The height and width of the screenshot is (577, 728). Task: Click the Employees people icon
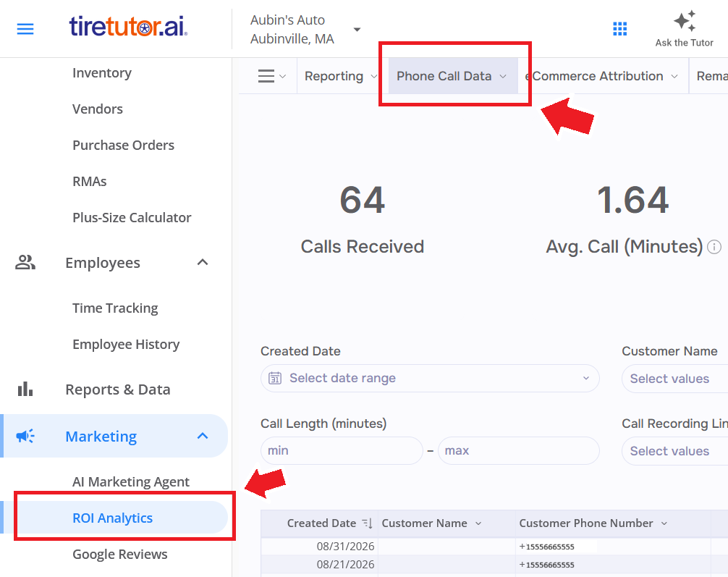click(x=25, y=263)
